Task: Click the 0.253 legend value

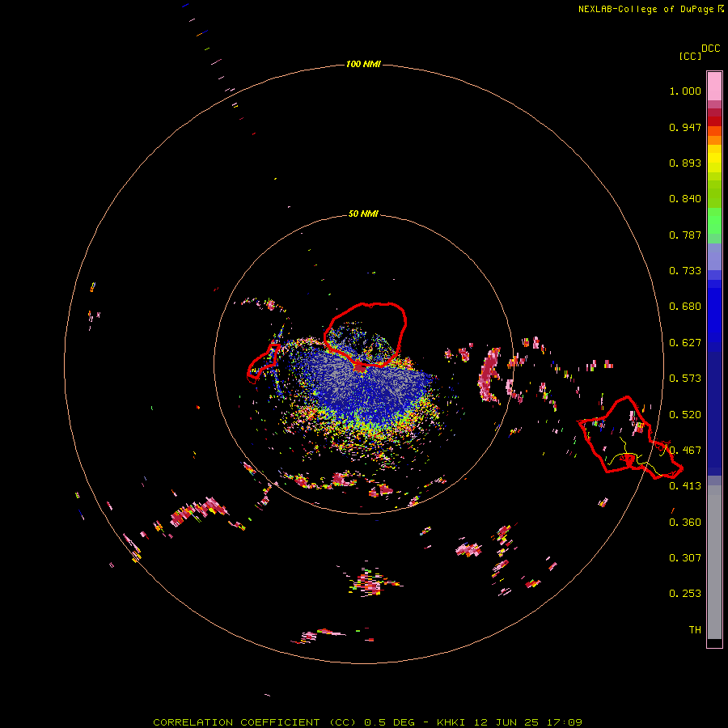Action: point(685,594)
